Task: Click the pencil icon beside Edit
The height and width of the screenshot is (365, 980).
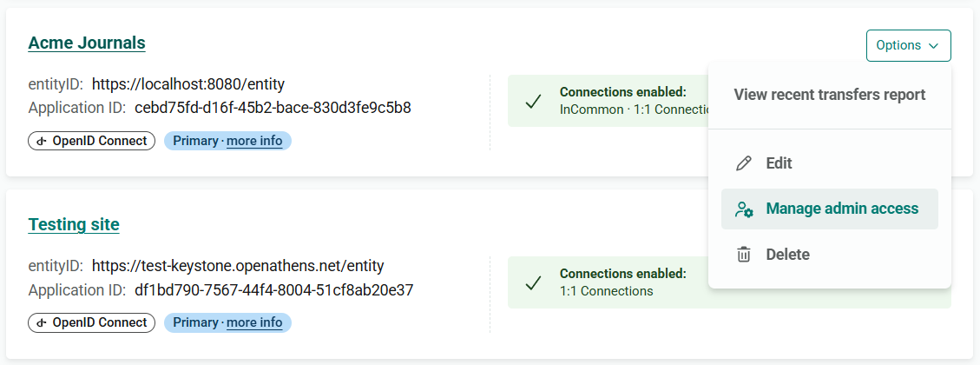Action: pyautogui.click(x=744, y=163)
